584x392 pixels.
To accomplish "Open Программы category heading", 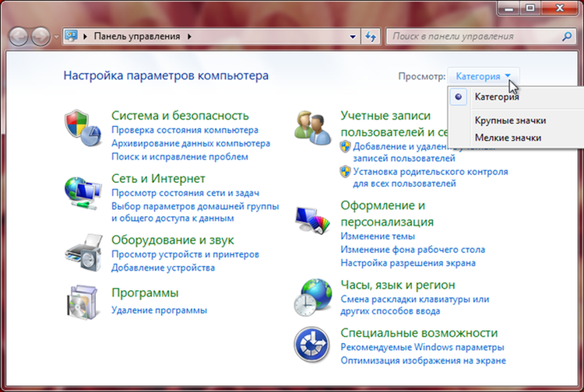I will (x=145, y=292).
